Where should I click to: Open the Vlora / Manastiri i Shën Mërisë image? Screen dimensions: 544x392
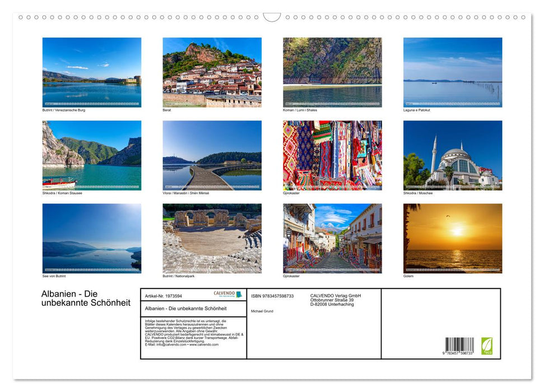click(212, 155)
